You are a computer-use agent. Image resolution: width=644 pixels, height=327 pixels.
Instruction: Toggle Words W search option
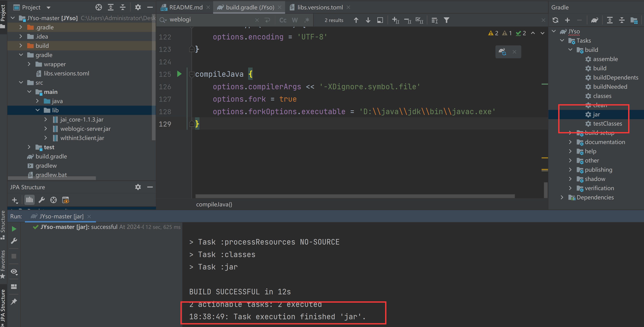[295, 20]
